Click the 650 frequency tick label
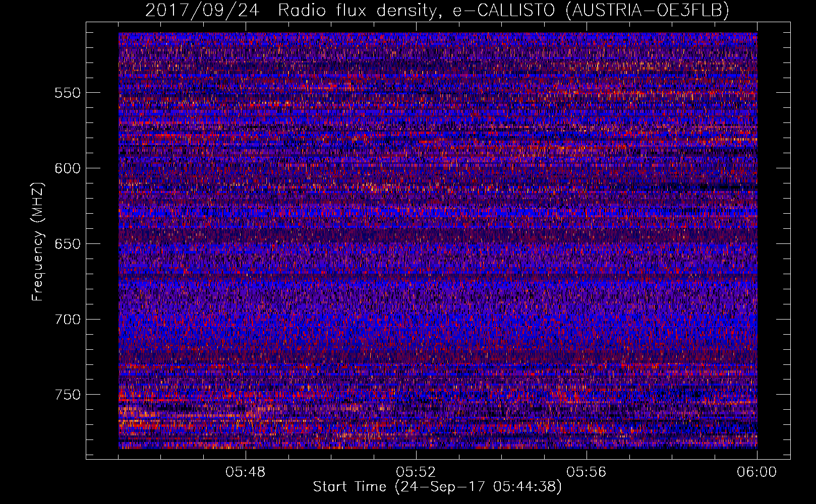This screenshot has width=816, height=504. tap(68, 244)
